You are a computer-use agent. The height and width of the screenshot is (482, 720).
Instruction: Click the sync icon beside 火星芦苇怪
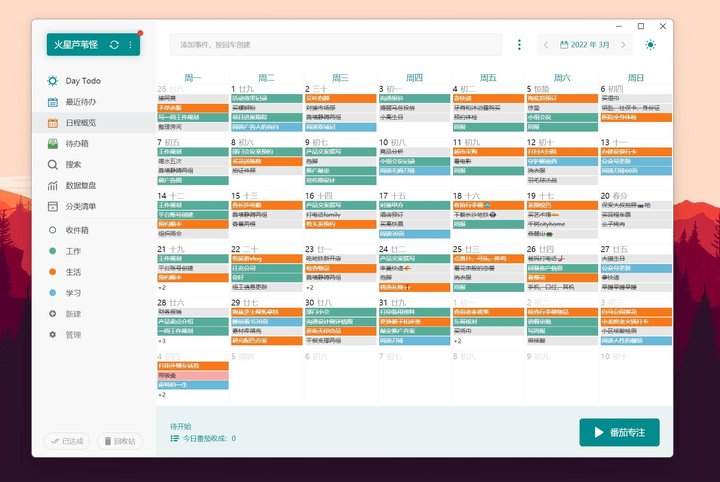pos(114,45)
